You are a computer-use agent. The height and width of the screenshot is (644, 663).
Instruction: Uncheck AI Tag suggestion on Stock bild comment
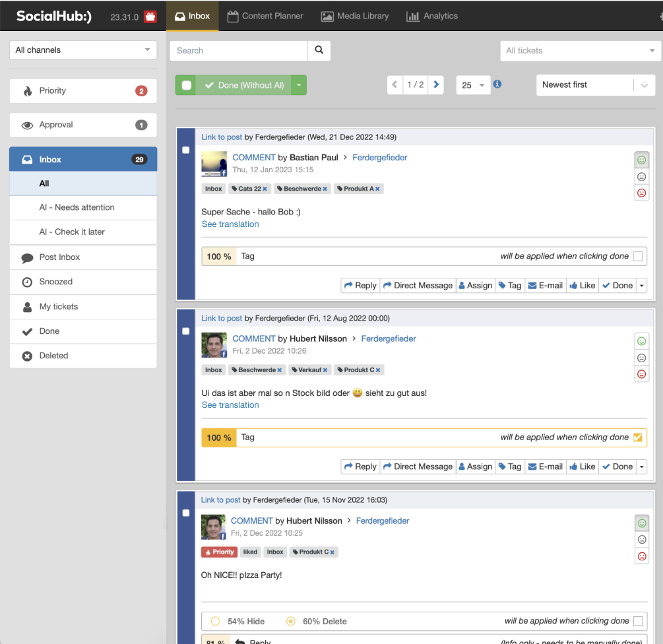coord(638,437)
